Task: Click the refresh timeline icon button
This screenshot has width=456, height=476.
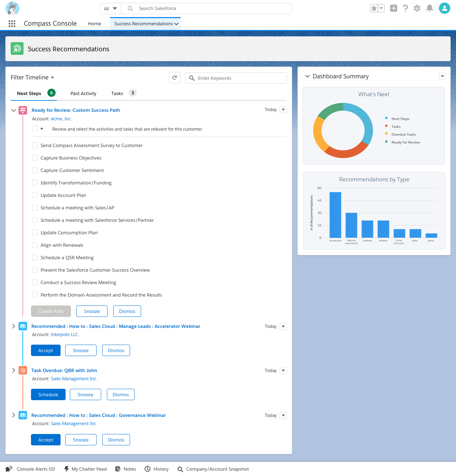Action: tap(175, 78)
